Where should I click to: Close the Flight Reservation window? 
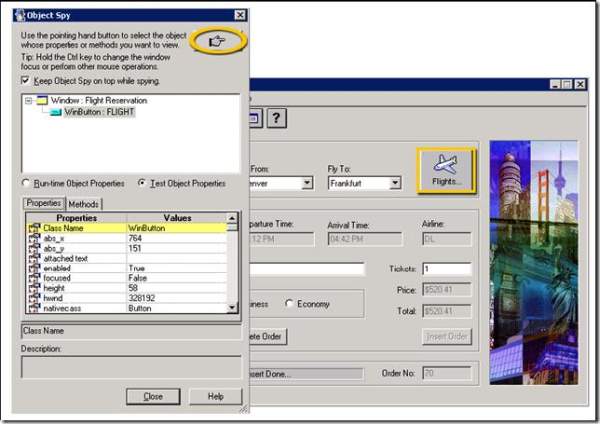click(580, 84)
